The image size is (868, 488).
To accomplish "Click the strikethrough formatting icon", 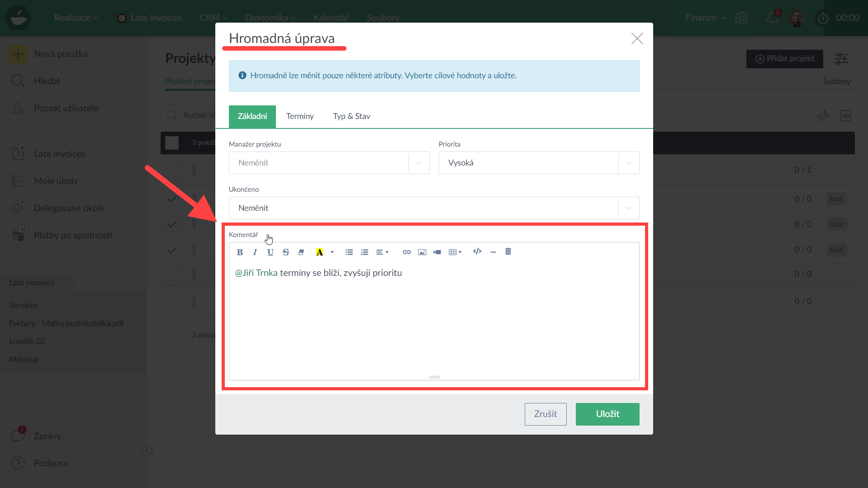I will click(285, 252).
